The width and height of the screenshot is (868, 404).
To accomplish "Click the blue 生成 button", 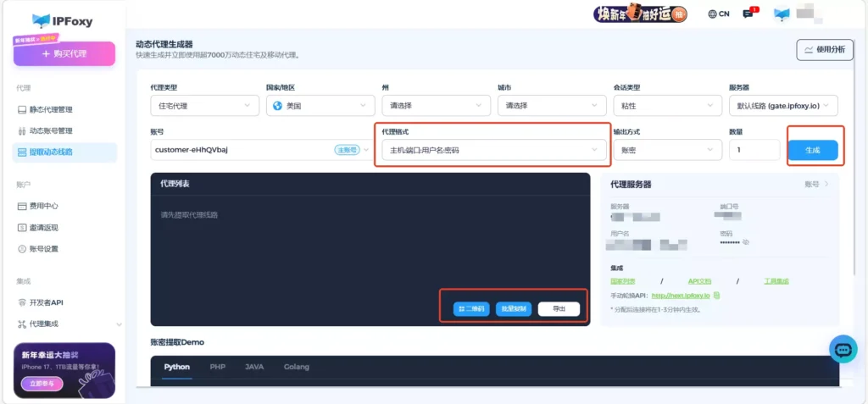I will point(813,150).
